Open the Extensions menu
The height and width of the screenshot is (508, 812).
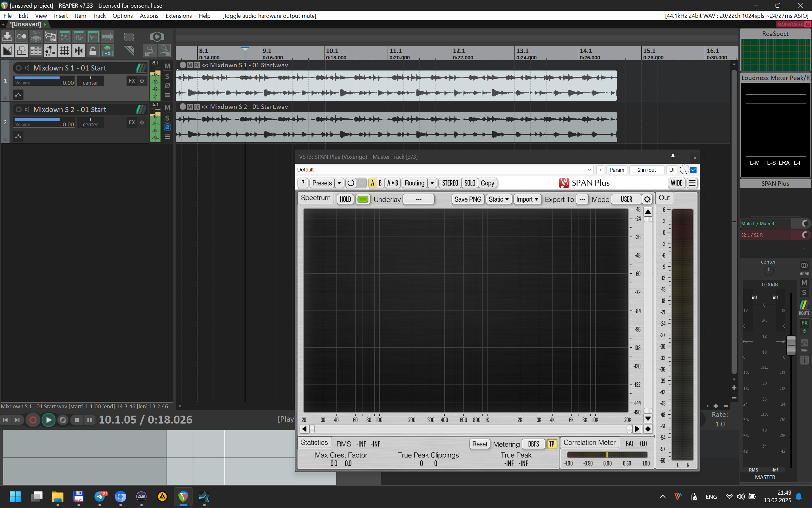pyautogui.click(x=179, y=16)
